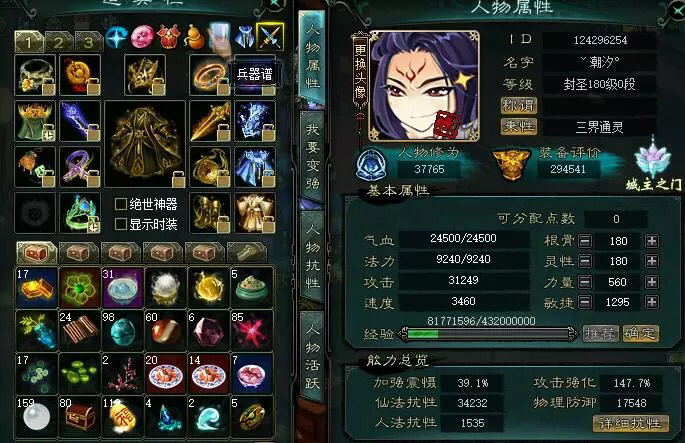Switch to equipment set tab 2
The image size is (685, 443).
[x=58, y=42]
